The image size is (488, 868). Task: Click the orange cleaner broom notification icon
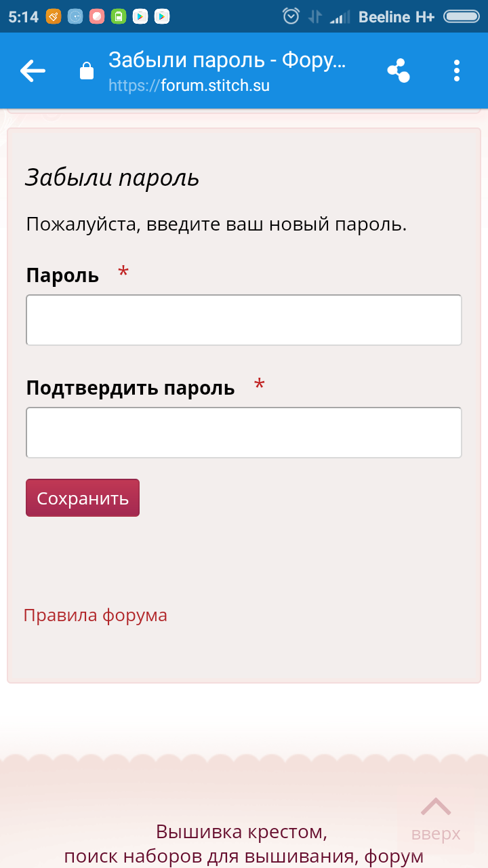click(54, 16)
